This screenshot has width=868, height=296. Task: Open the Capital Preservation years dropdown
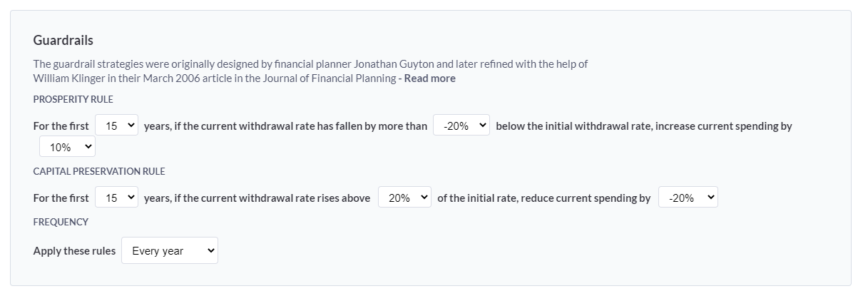pos(117,198)
